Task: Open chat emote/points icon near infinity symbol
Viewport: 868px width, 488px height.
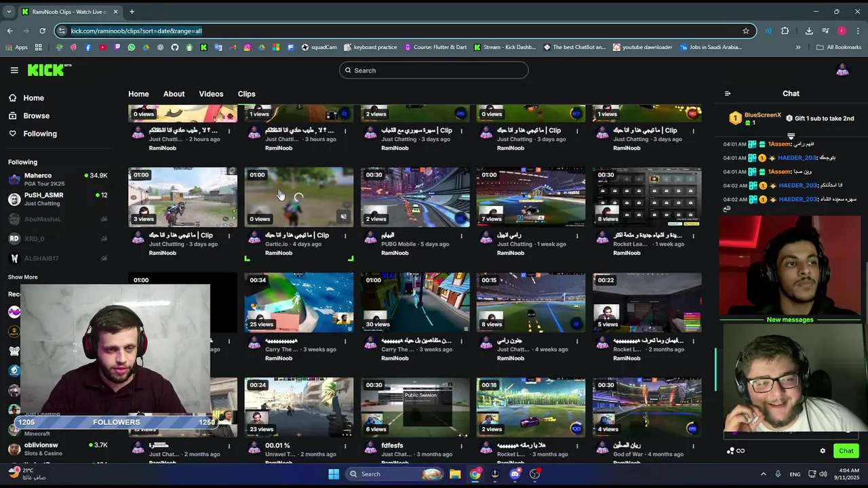Action: [x=730, y=451]
